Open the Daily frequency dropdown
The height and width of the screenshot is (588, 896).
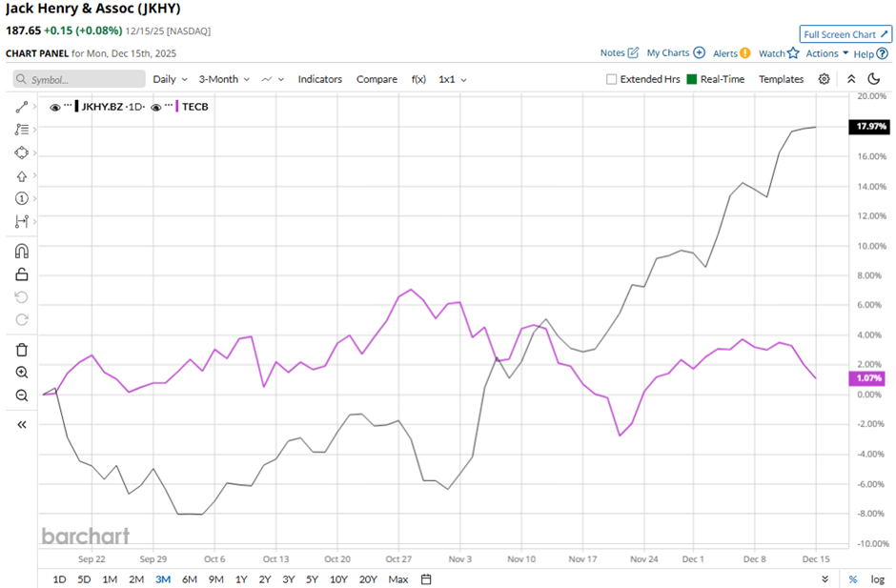click(170, 79)
